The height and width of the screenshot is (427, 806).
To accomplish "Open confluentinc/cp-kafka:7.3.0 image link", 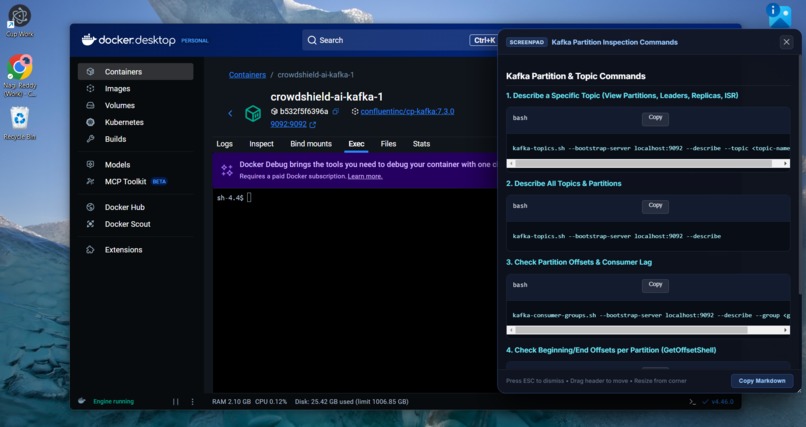I will pyautogui.click(x=407, y=112).
